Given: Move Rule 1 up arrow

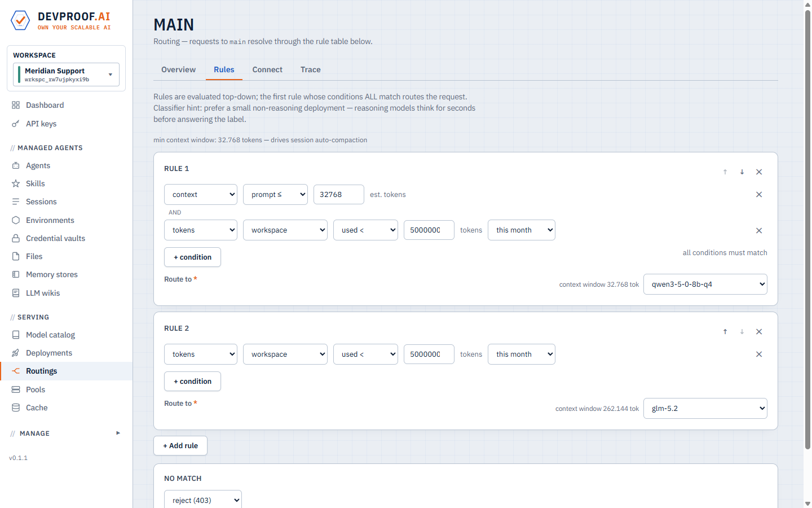Looking at the screenshot, I should (x=725, y=172).
